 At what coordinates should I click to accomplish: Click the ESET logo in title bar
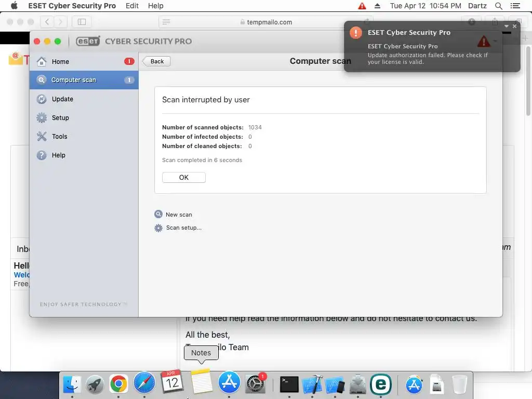[88, 41]
